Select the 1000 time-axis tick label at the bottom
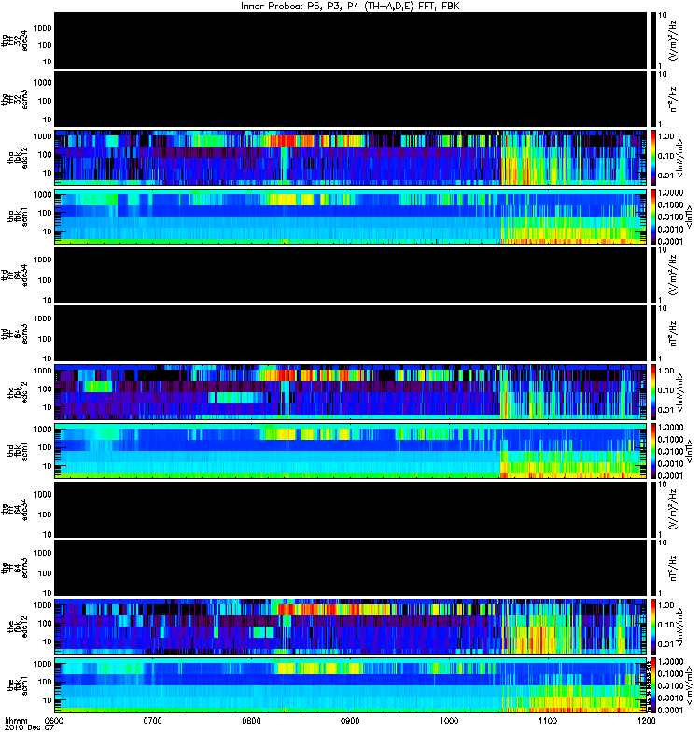This screenshot has width=700, height=747. click(x=449, y=720)
